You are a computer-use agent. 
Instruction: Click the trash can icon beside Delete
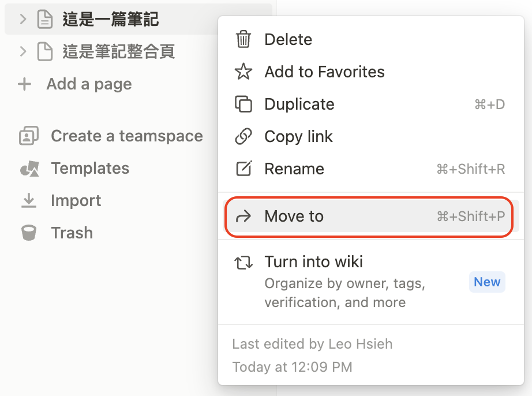[x=243, y=39]
